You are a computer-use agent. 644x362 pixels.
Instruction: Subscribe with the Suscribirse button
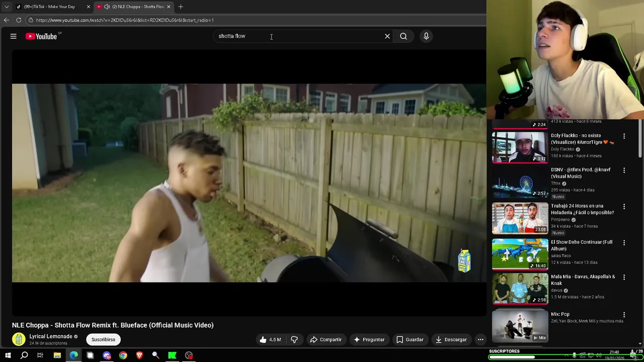(x=103, y=339)
